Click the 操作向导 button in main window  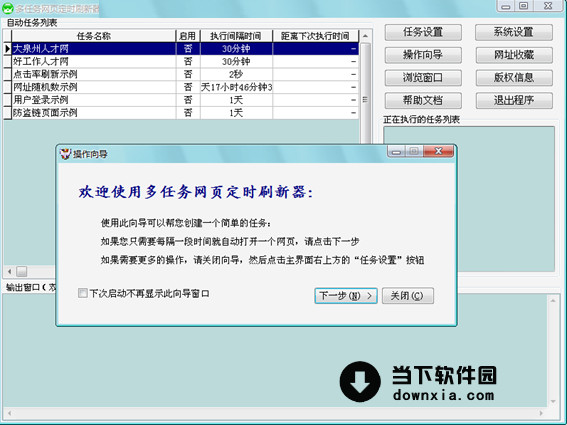423,55
